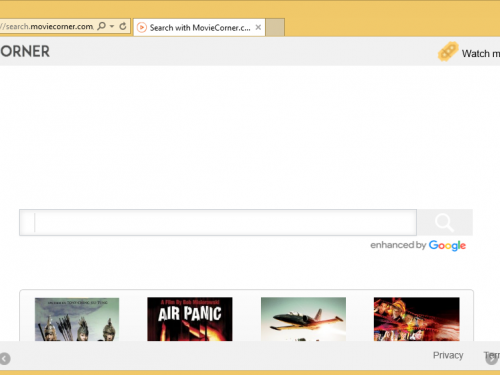Click the magnifier search button
This screenshot has height=375, width=500.
tap(445, 222)
